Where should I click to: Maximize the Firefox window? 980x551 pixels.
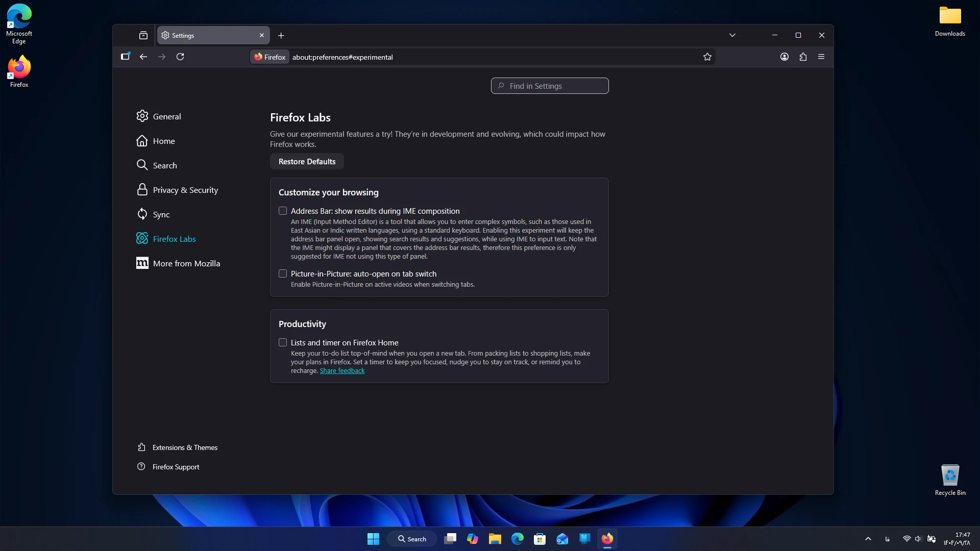click(798, 35)
